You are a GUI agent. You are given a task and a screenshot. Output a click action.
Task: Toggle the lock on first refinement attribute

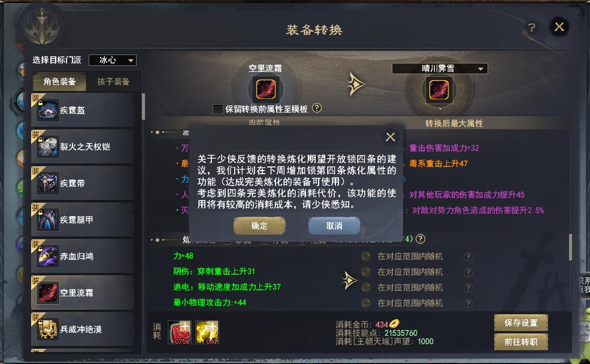coord(366,256)
